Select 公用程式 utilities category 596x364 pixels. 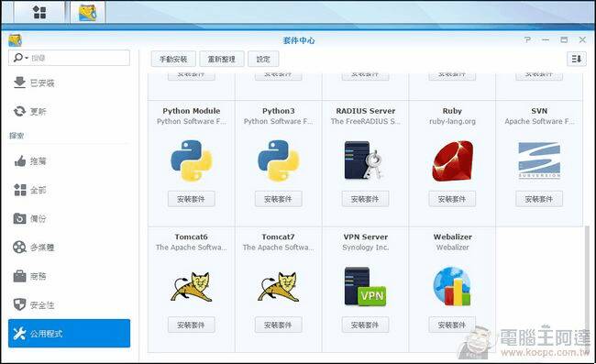(69, 333)
